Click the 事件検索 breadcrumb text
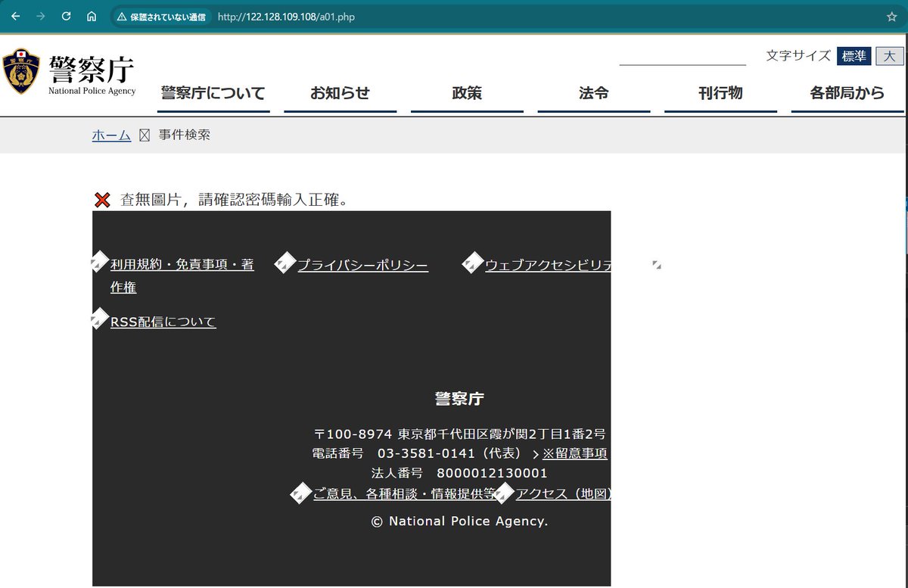 coord(185,135)
